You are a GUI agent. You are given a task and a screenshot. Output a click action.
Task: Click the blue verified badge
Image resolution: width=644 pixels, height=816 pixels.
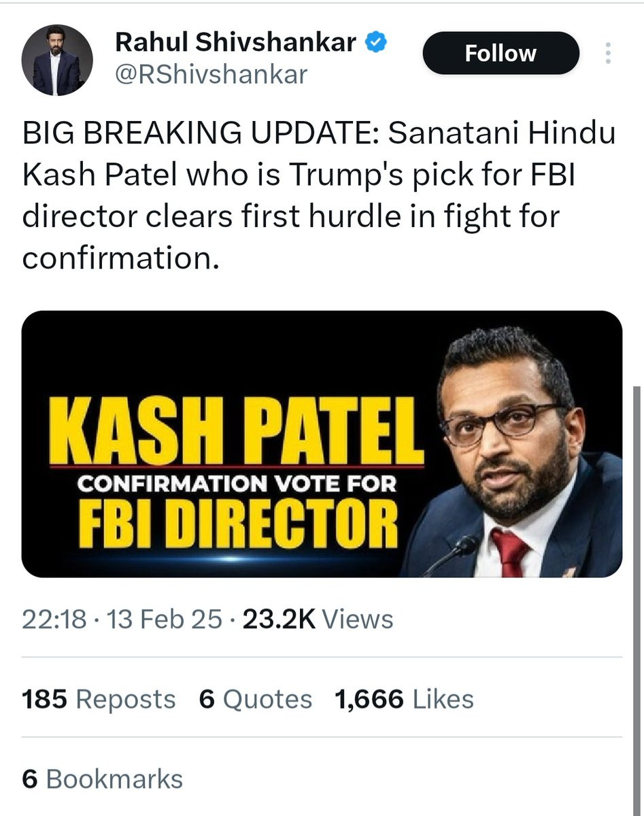(377, 43)
